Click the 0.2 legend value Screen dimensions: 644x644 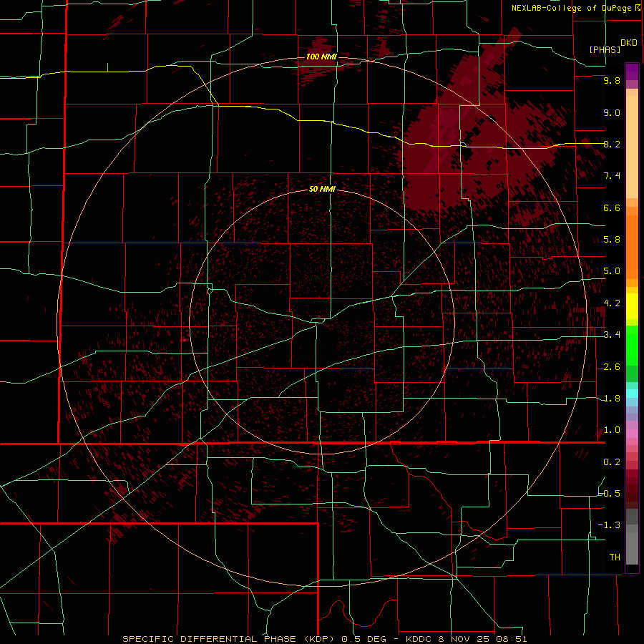(x=612, y=462)
